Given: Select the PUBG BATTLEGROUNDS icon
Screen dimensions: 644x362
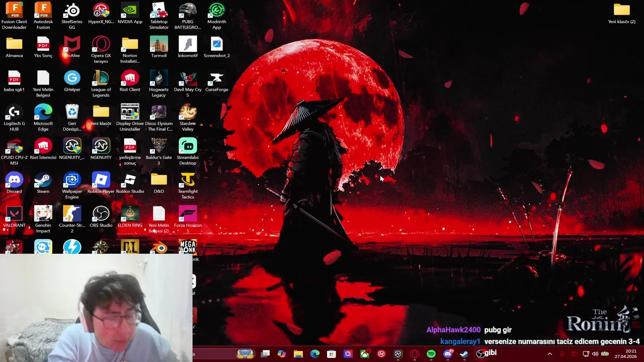Looking at the screenshot, I should coord(188,16).
